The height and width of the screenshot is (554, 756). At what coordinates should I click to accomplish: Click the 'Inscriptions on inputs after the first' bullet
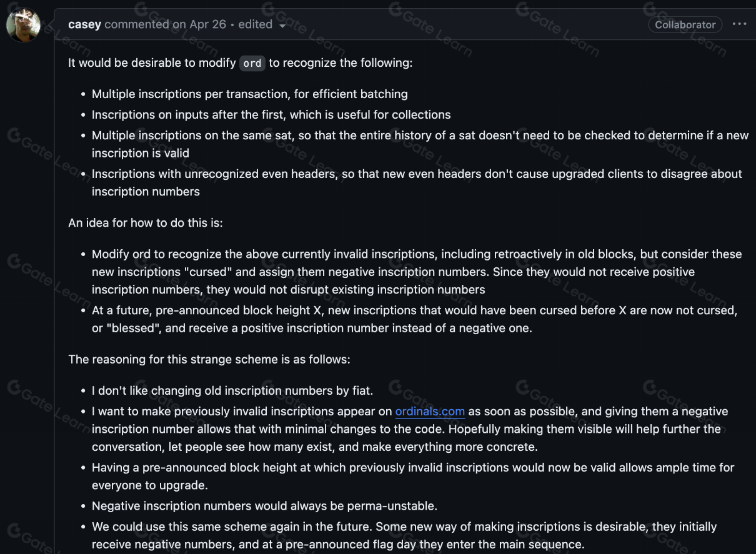(271, 114)
